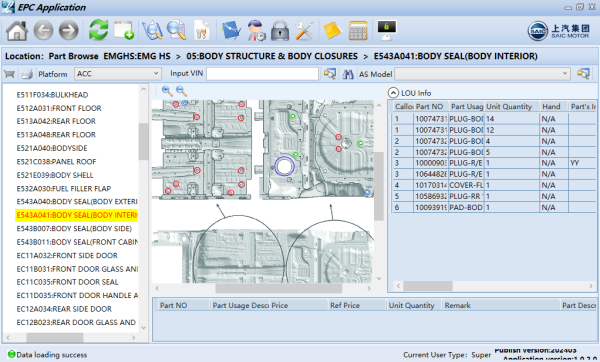Viewport: 600px width, 362px height.
Task: Select E511F034:BULKHEAD in tree
Action: click(x=52, y=95)
